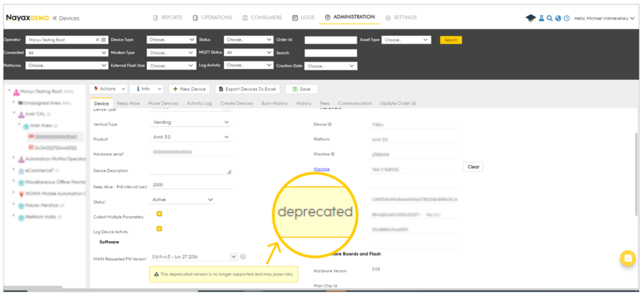Click the Device Description text area
The width and height of the screenshot is (644, 297).
[191, 170]
